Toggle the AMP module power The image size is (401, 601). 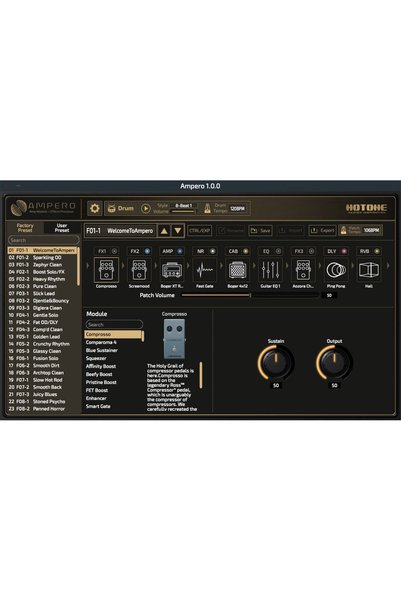point(180,251)
